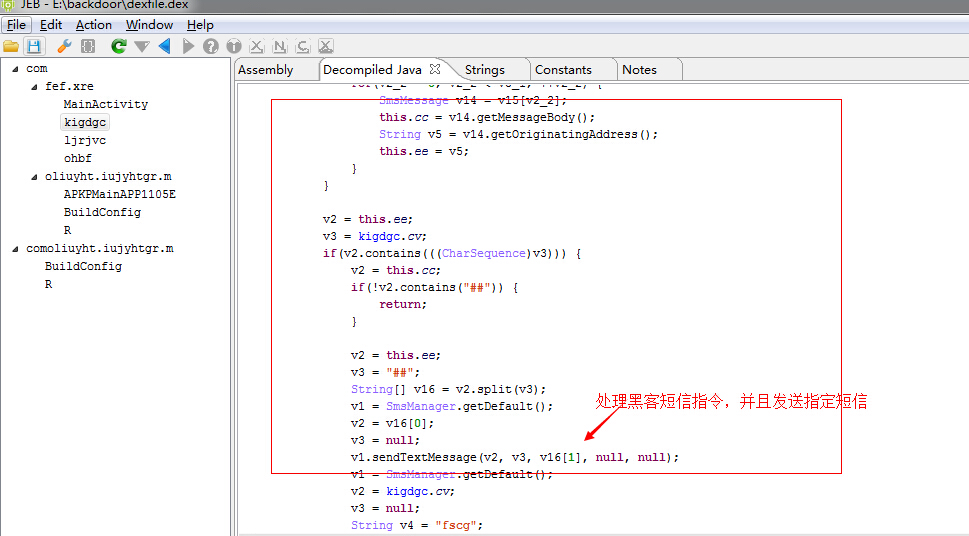Screen dimensions: 969x536
Task: Navigate back with the blue left arrow
Action: (x=164, y=46)
